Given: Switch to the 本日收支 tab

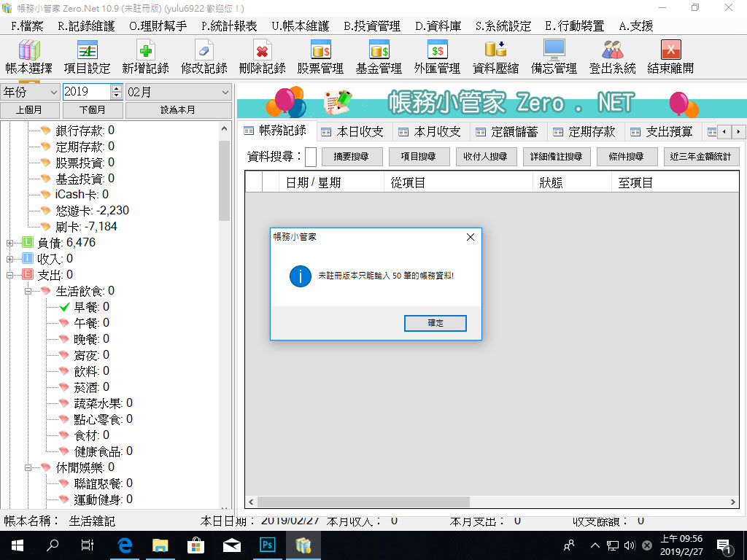Looking at the screenshot, I should pyautogui.click(x=353, y=132).
